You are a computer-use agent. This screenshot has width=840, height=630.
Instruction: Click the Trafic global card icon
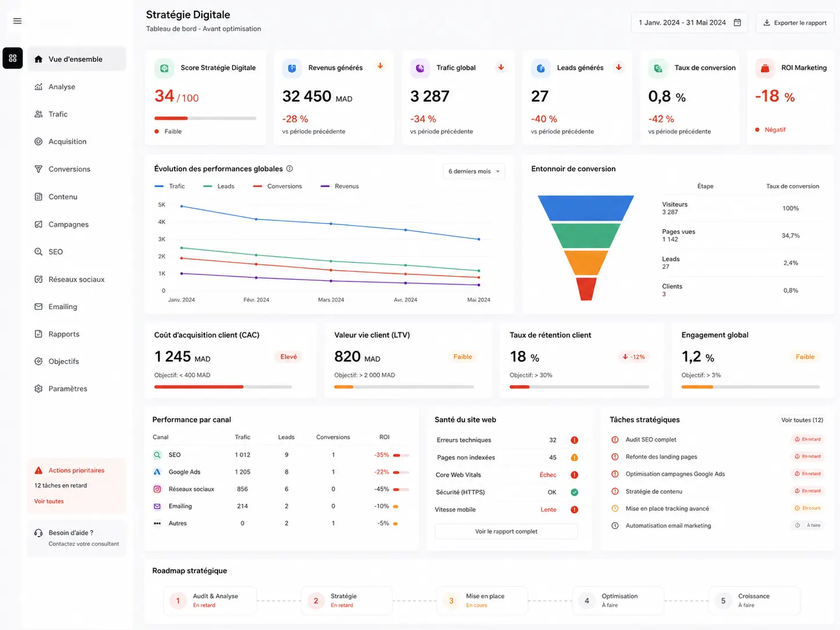click(420, 68)
